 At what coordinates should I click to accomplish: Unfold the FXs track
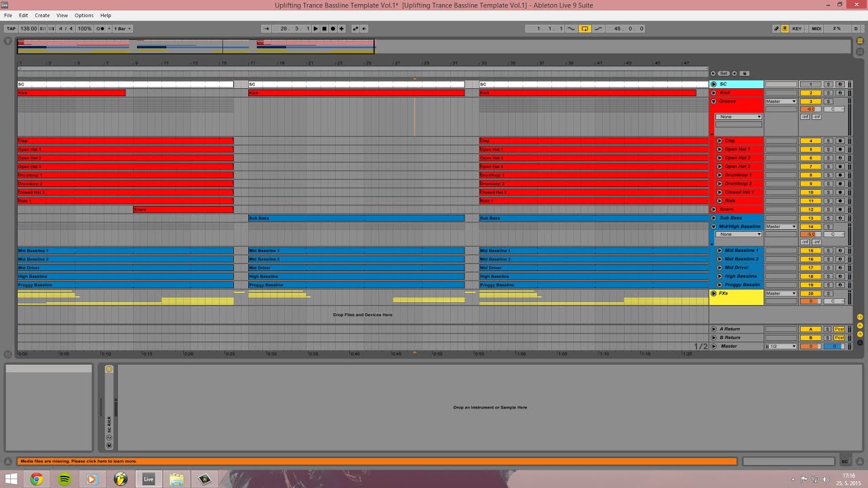click(713, 293)
